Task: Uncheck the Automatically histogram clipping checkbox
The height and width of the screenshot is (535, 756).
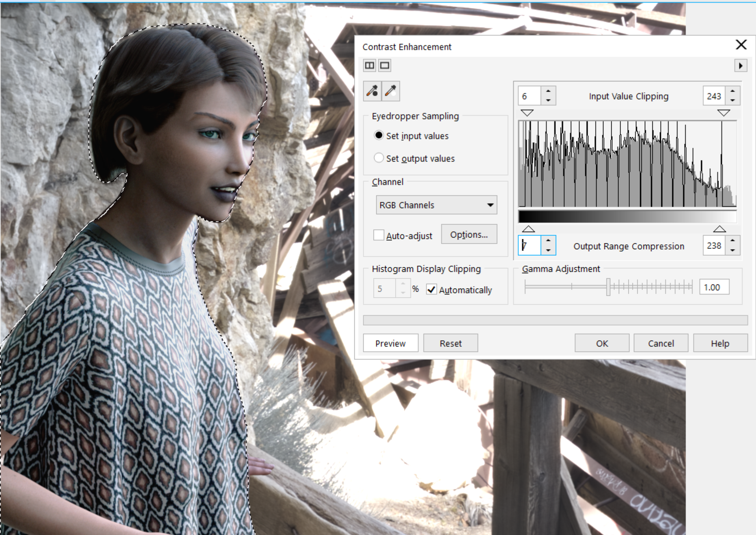Action: [431, 290]
